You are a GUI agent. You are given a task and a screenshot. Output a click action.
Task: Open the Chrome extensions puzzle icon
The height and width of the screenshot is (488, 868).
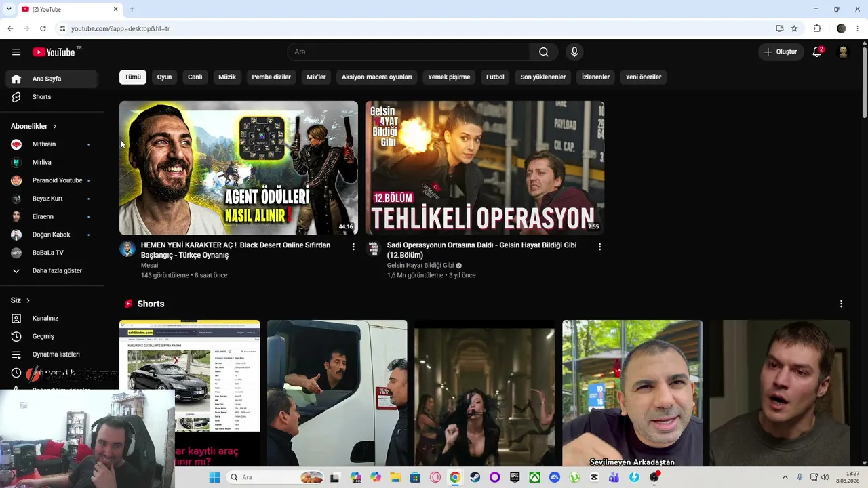(817, 28)
